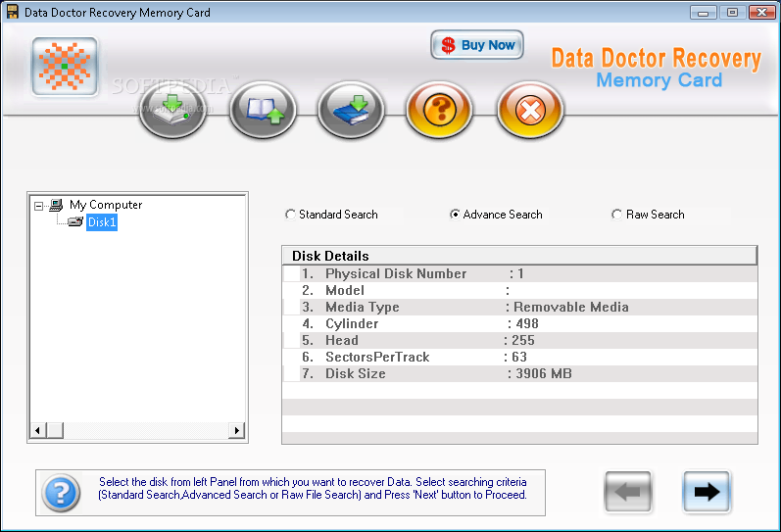Click the horizontal scrollbar thumb in tree panel

pyautogui.click(x=55, y=430)
